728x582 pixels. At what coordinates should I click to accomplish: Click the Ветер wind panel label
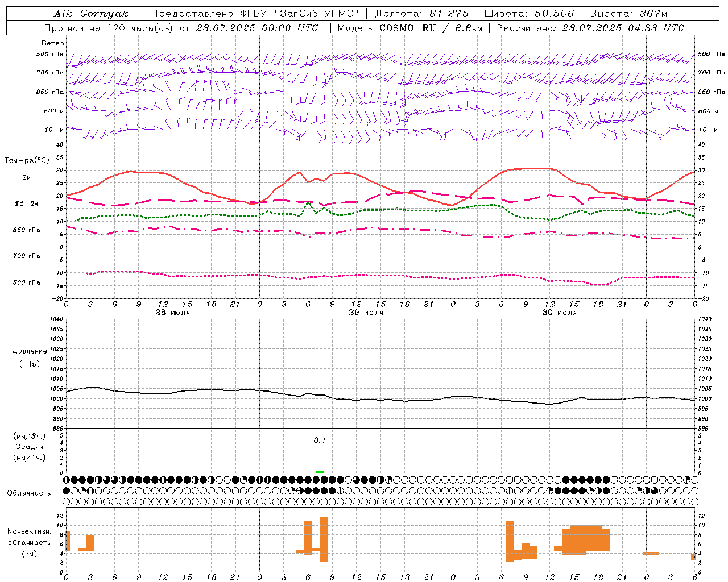tap(53, 43)
